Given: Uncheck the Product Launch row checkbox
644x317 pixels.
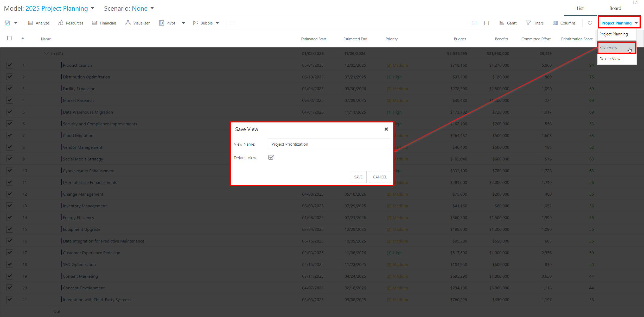Looking at the screenshot, I should click(10, 65).
